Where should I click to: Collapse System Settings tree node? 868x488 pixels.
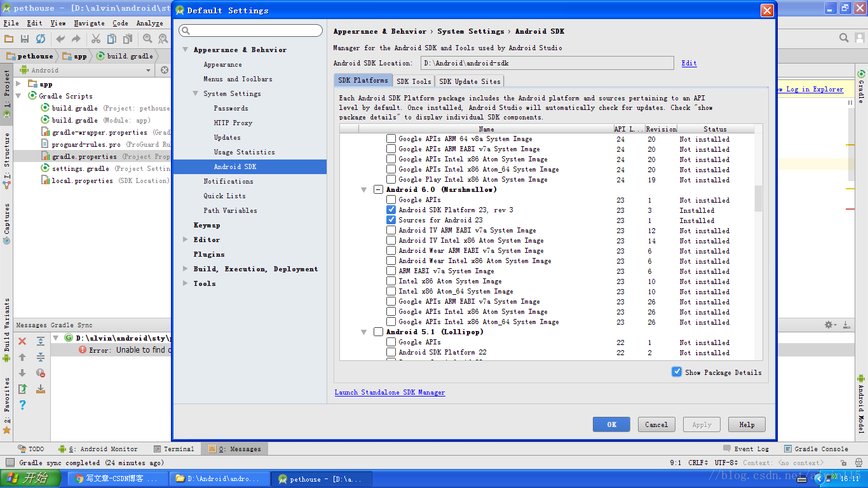click(x=196, y=93)
